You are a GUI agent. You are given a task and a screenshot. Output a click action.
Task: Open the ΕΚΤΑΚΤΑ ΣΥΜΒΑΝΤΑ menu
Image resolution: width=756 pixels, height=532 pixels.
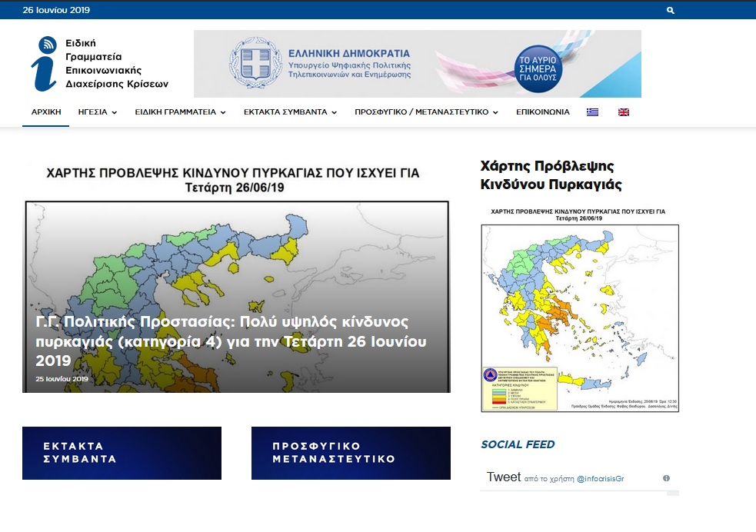coord(290,111)
